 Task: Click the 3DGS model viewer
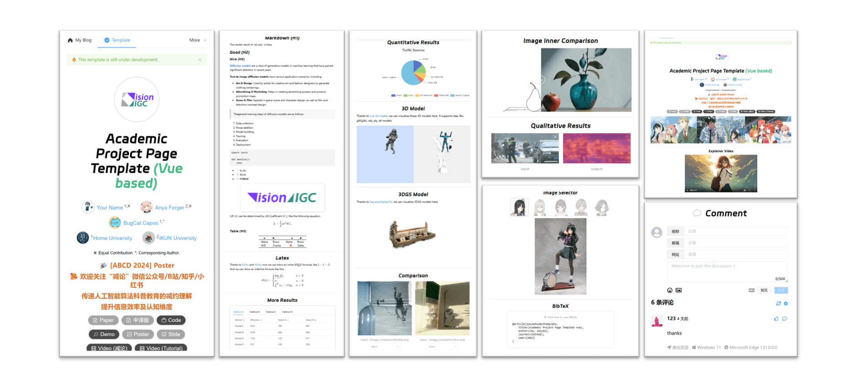(x=412, y=235)
